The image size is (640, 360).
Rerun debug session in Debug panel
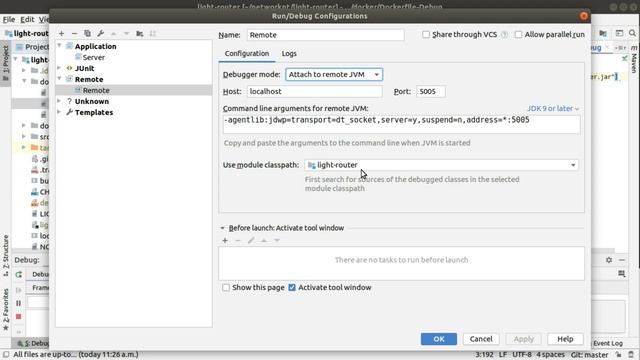(18, 275)
